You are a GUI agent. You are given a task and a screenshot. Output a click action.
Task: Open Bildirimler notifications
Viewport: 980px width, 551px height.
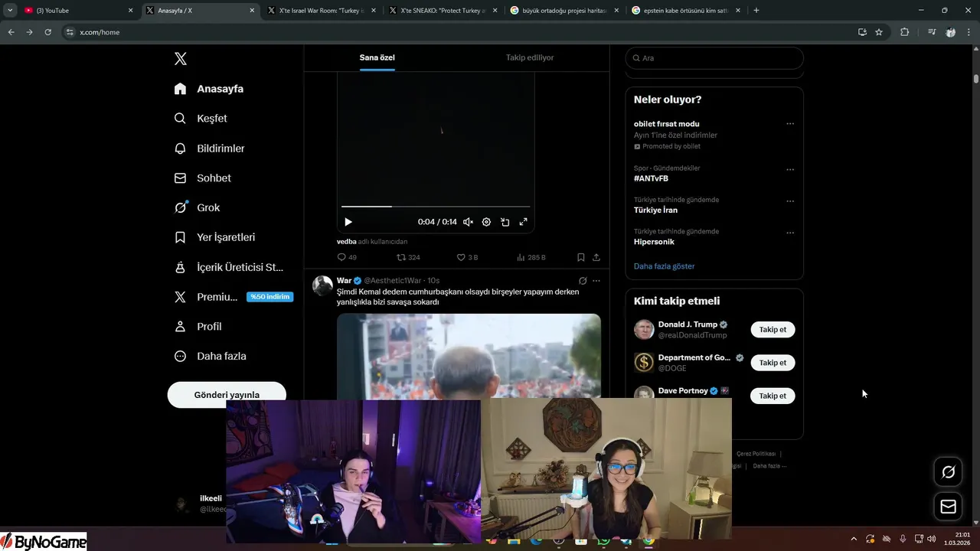click(210, 148)
